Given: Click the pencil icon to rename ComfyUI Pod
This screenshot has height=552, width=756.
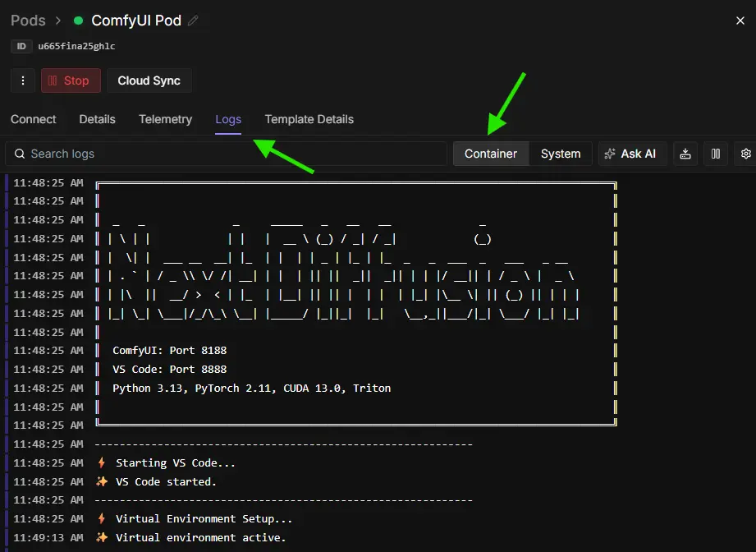Looking at the screenshot, I should (193, 21).
